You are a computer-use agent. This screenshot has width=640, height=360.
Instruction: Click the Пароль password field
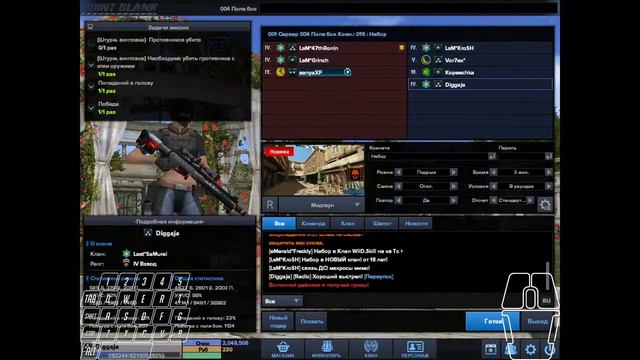click(x=521, y=156)
